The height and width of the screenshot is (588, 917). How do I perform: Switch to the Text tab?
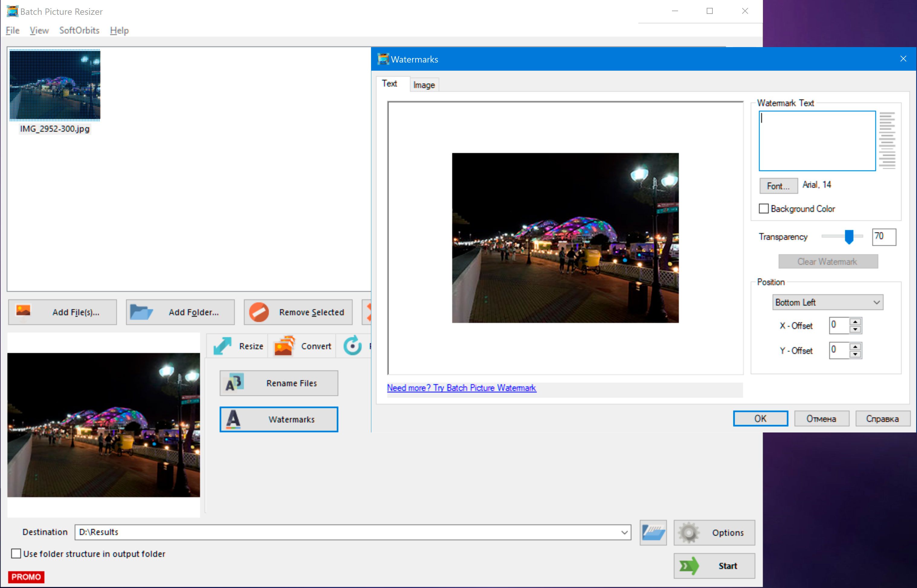390,84
